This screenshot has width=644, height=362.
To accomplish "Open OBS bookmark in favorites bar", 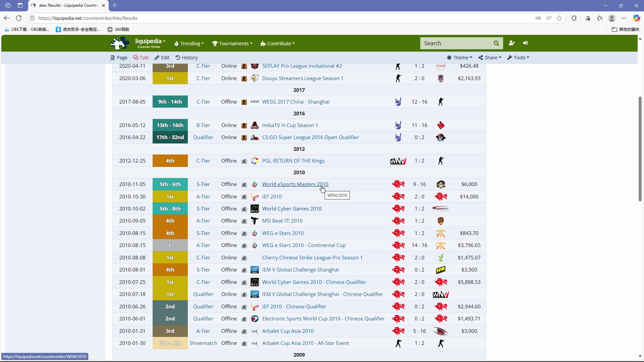I will tap(27, 29).
